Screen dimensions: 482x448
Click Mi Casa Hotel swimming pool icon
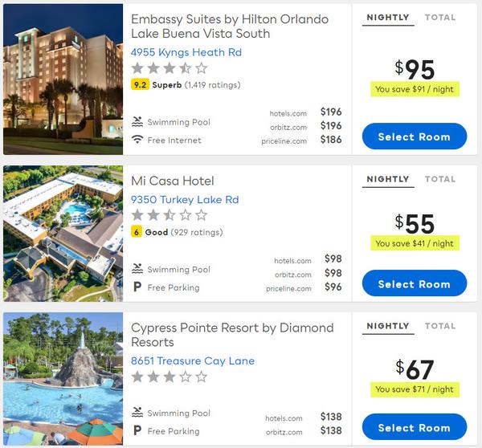[137, 269]
